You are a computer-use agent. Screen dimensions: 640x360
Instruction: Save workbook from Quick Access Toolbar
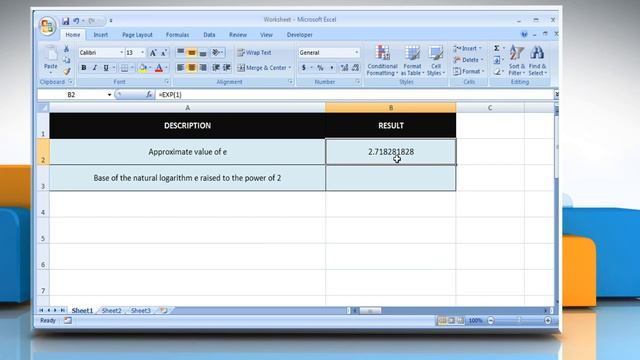click(x=65, y=21)
